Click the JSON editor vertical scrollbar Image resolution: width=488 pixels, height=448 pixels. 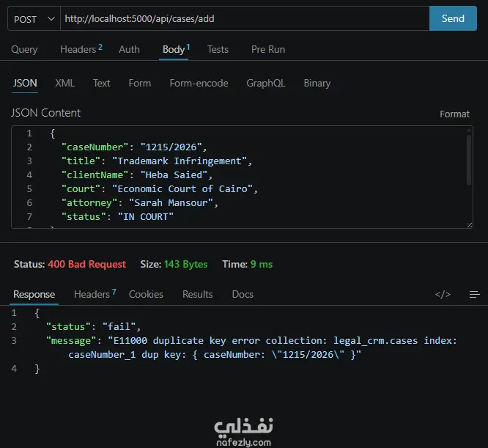[x=469, y=160]
